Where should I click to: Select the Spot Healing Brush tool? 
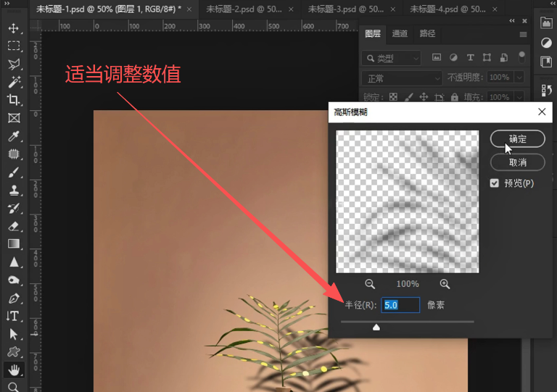(x=14, y=154)
